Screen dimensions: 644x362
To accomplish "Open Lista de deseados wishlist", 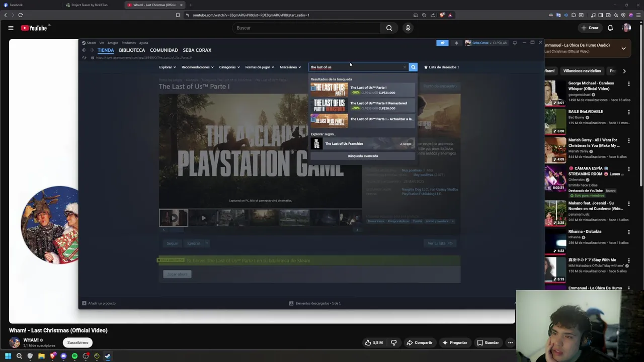I will pos(442,67).
